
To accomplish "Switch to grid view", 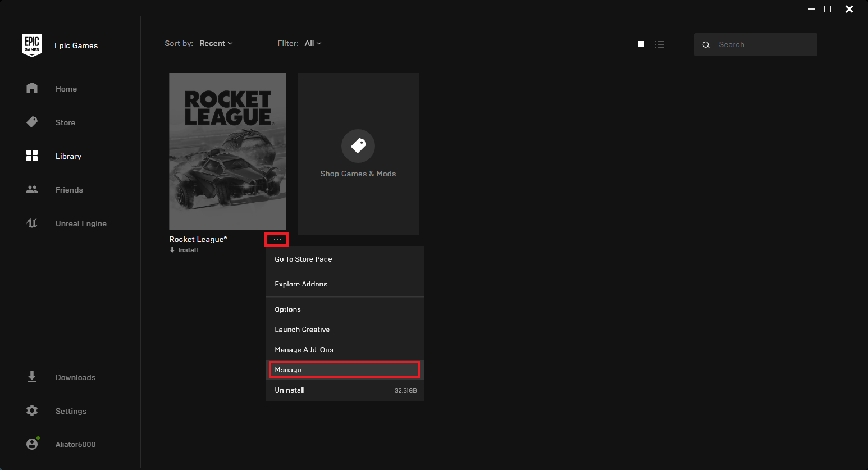I will (x=641, y=44).
